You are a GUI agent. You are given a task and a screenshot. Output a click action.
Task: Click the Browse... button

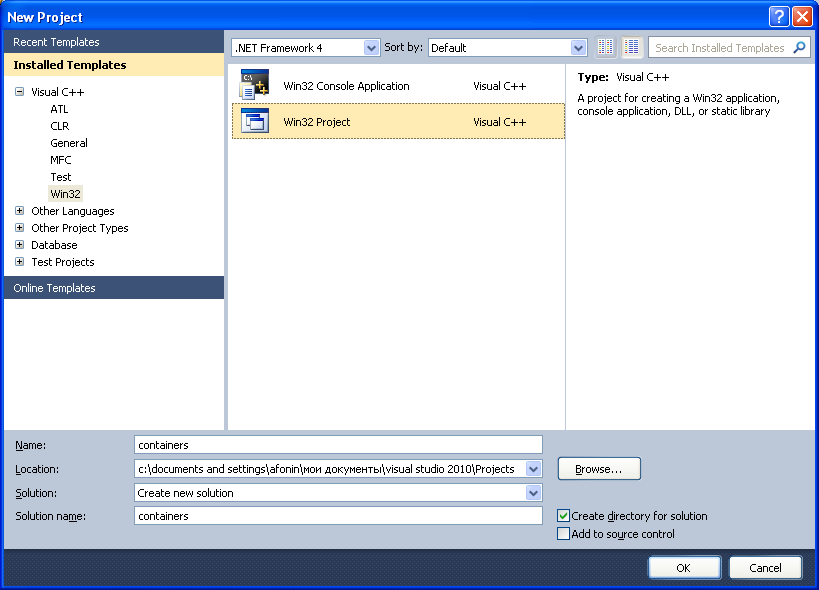point(599,469)
